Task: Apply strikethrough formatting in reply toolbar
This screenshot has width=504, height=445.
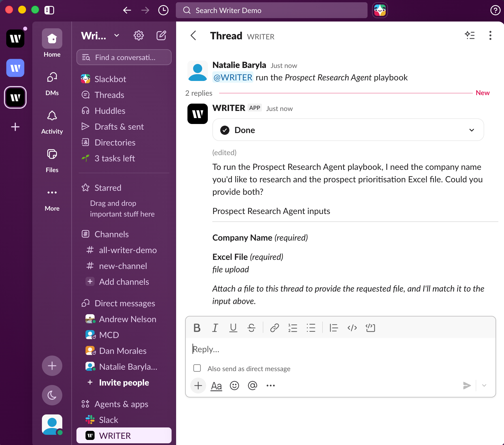Action: [x=251, y=328]
